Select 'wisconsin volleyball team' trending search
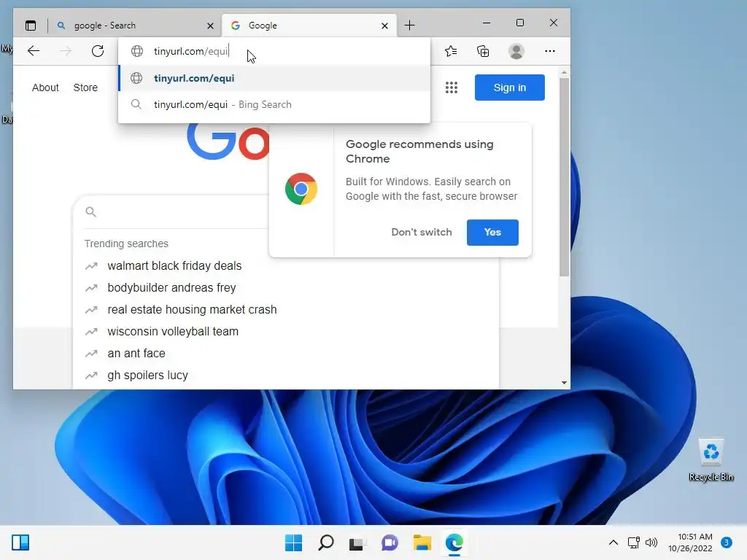This screenshot has width=747, height=560. tap(173, 332)
